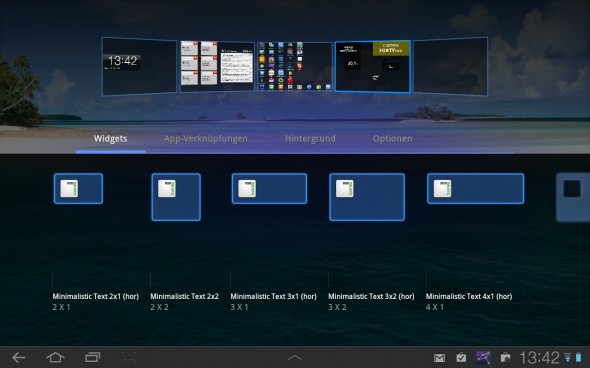590x368 pixels.
Task: Switch to the Optionen tab
Action: (392, 138)
